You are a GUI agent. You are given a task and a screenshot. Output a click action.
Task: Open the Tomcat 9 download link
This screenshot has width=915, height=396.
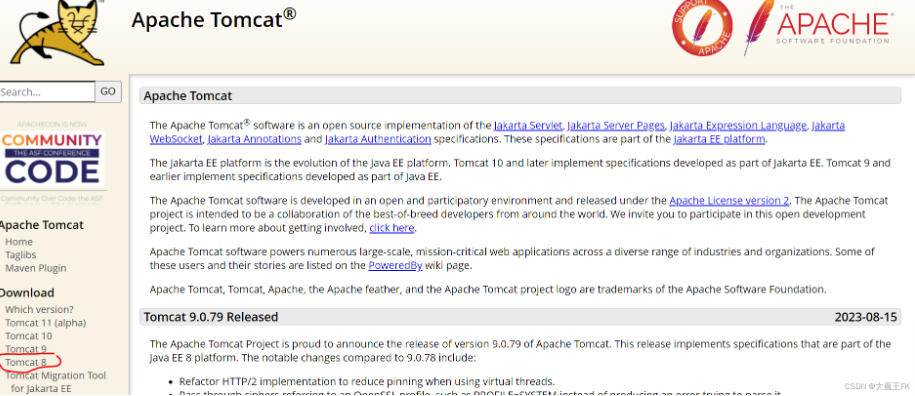(26, 349)
